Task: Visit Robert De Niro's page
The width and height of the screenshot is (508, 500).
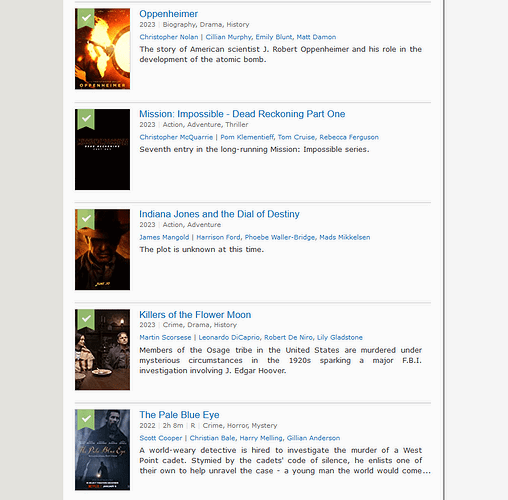Action: pyautogui.click(x=289, y=337)
